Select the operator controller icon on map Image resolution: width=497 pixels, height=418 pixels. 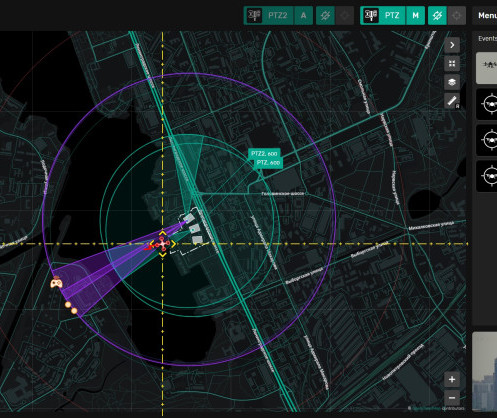[x=56, y=283]
